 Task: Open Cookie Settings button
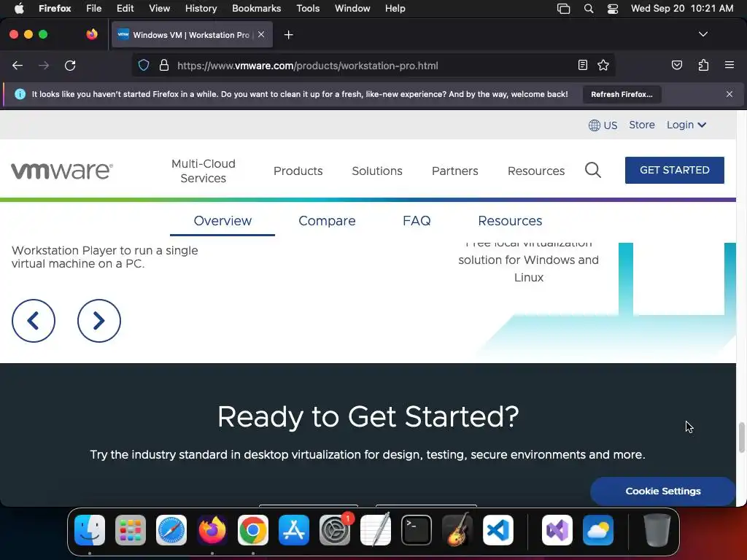(662, 491)
